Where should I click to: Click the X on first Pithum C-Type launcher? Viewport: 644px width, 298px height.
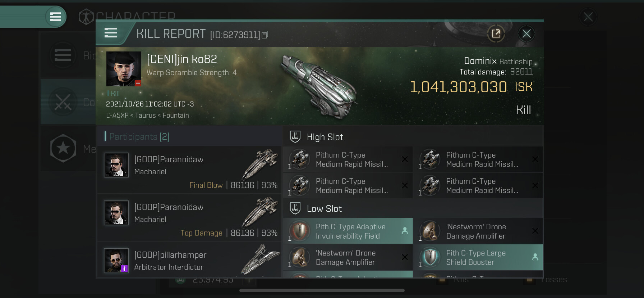point(405,159)
